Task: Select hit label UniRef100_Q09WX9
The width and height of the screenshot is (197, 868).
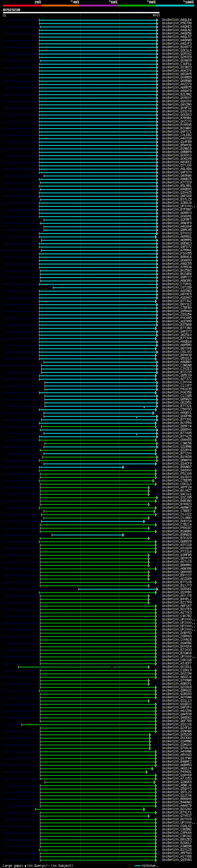Action: [x=177, y=61]
